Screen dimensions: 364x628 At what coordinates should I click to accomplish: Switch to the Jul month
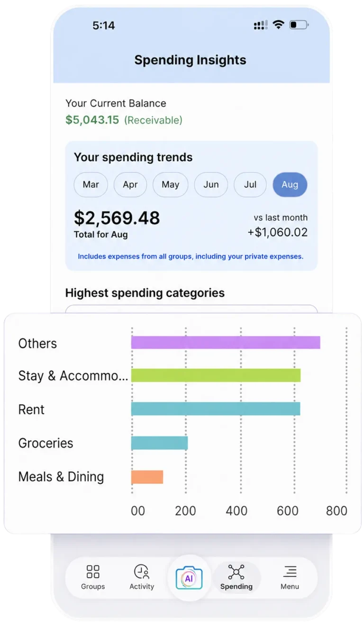(x=250, y=185)
